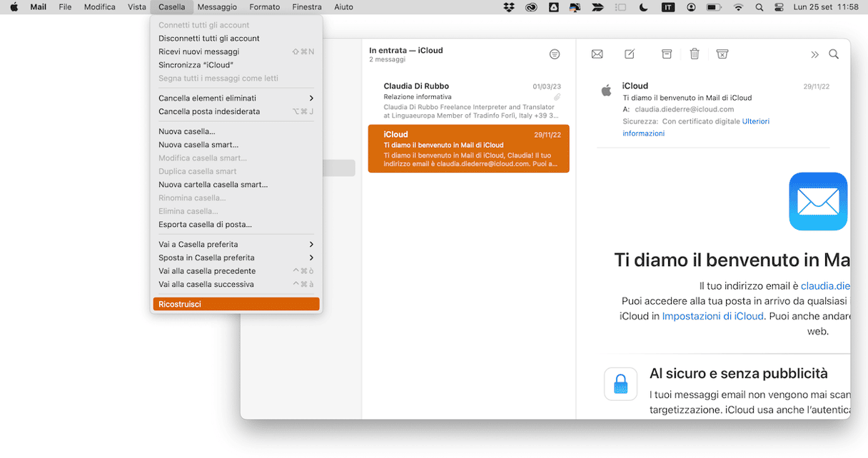Choose Ricevi nuovi messaggi
The height and width of the screenshot is (458, 868).
(x=236, y=52)
